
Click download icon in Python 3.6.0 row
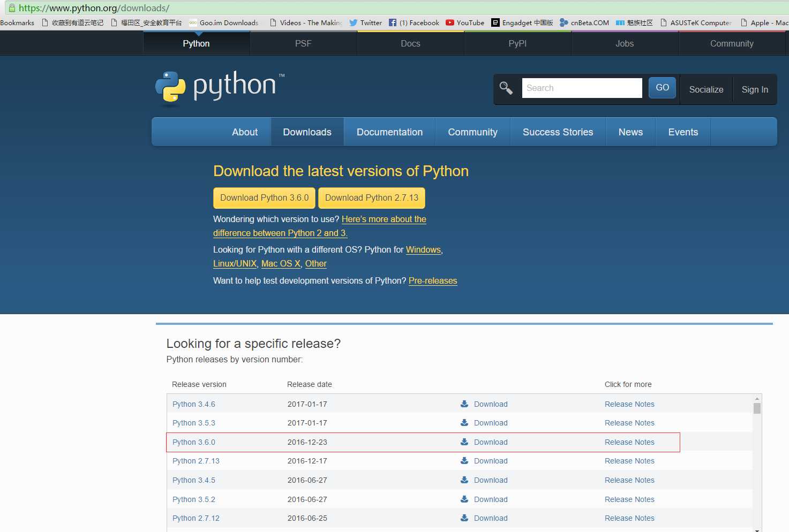pos(464,442)
